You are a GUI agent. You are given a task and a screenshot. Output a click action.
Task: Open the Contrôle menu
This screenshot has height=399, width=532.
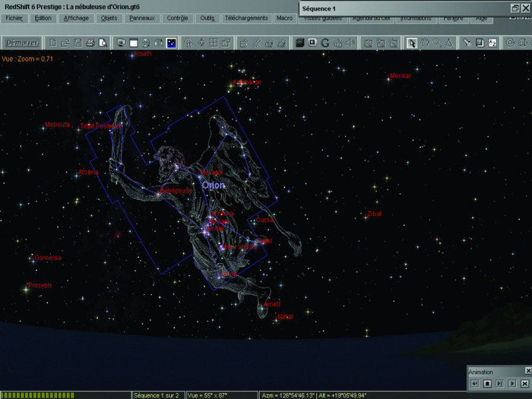point(177,18)
